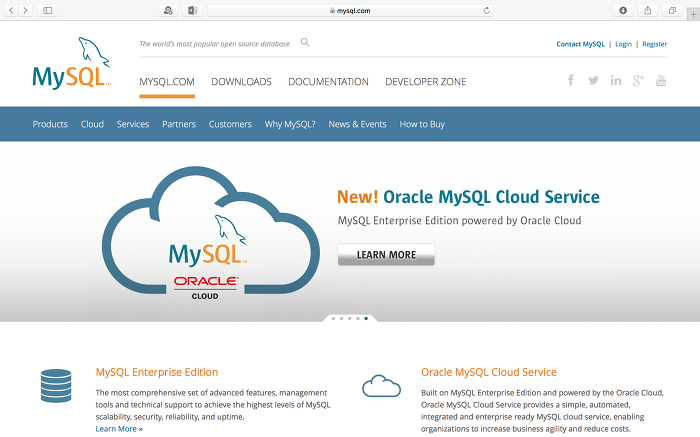Viewport: 700px width, 437px height.
Task: Click the Oracle MySQL Cloud Service banner headline
Action: [x=468, y=197]
